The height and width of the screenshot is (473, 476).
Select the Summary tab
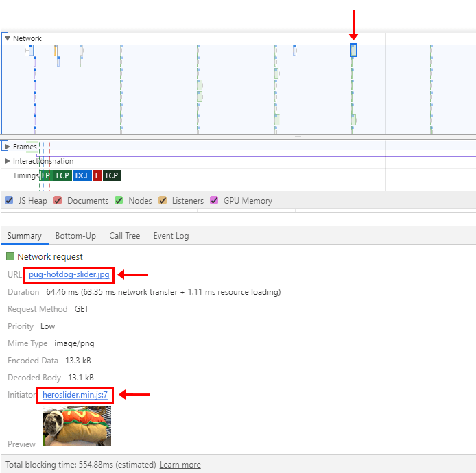pos(24,236)
